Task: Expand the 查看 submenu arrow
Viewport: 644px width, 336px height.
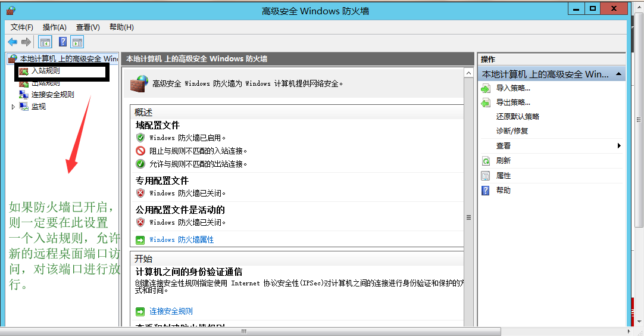Action: (619, 145)
